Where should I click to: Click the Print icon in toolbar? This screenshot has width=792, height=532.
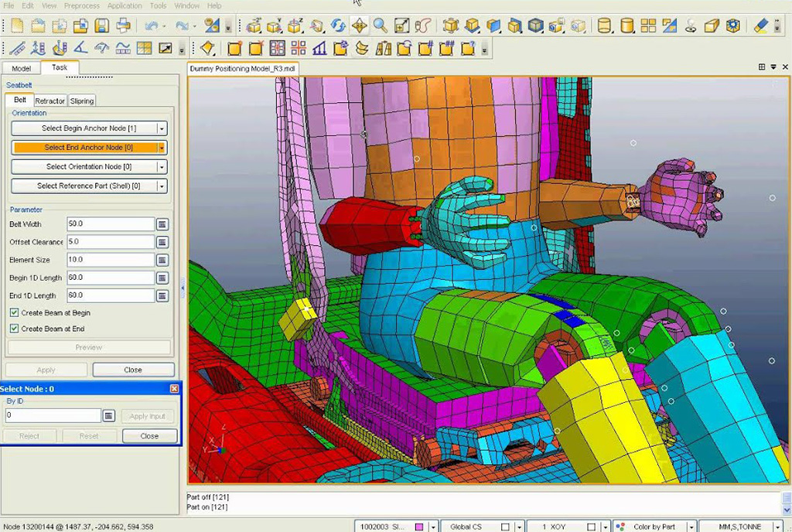click(123, 26)
